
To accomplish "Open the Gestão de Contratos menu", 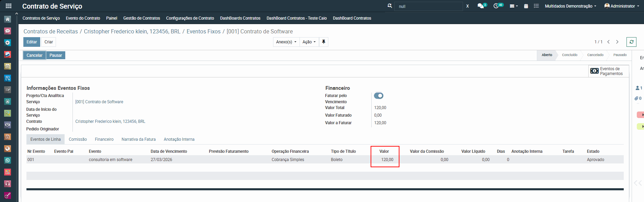I will (142, 18).
